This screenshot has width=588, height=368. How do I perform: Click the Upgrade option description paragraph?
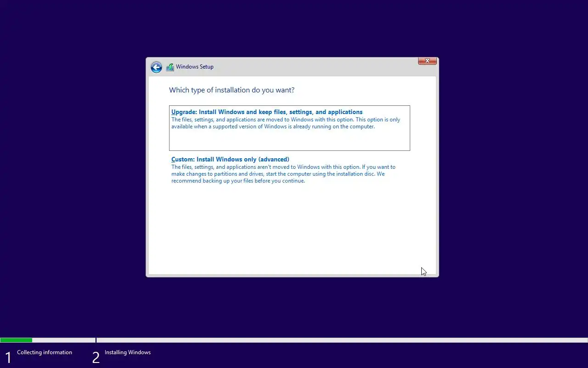[286, 123]
